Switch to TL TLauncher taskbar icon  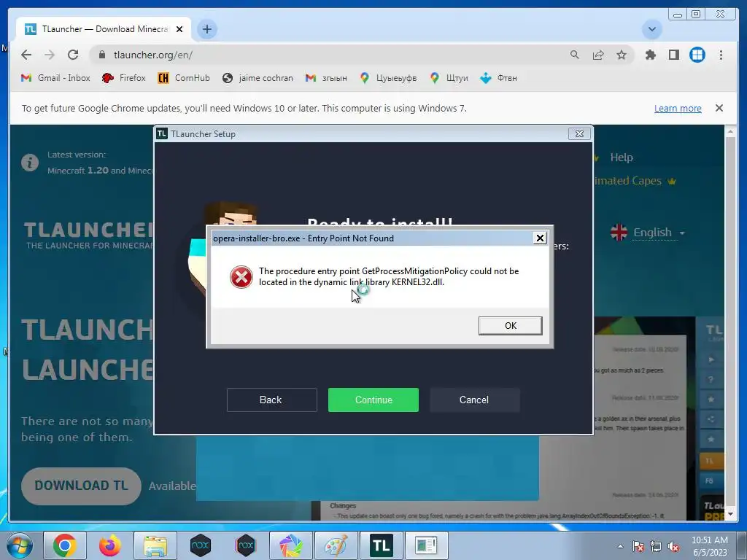[x=381, y=545]
